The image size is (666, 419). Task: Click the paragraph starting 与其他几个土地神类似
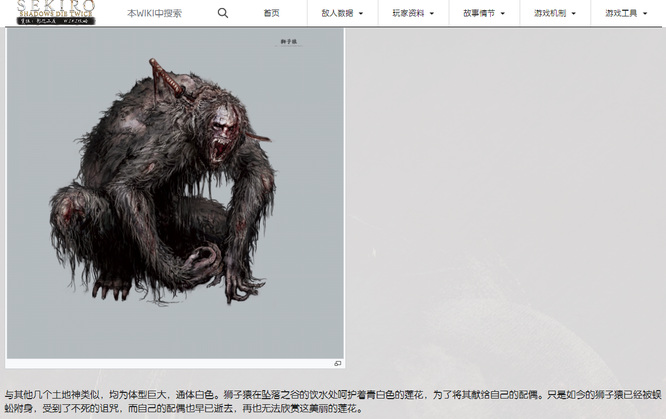point(333,402)
